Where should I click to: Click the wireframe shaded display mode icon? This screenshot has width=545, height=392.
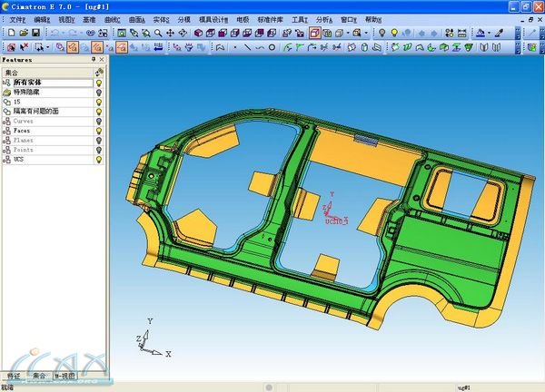click(315, 33)
